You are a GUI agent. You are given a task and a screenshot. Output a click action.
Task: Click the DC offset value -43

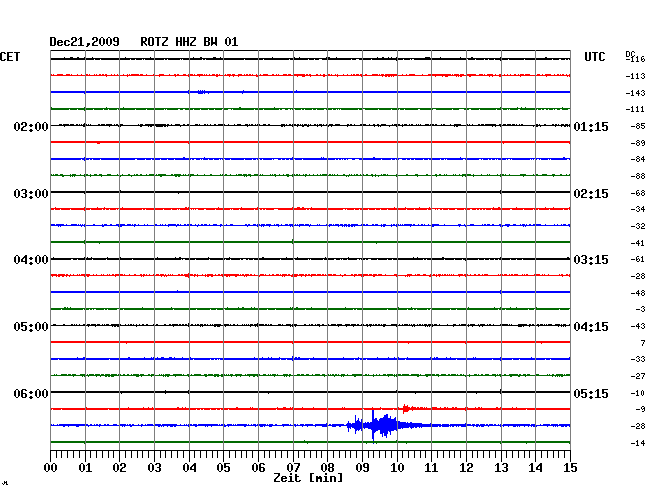pos(638,326)
